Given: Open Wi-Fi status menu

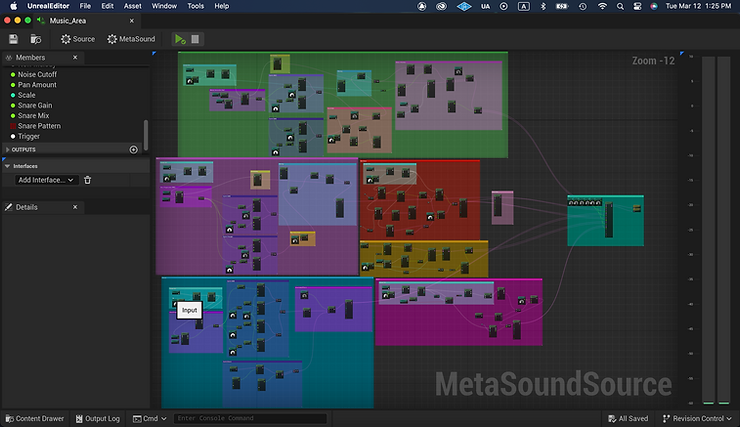Looking at the screenshot, I should coord(602,6).
